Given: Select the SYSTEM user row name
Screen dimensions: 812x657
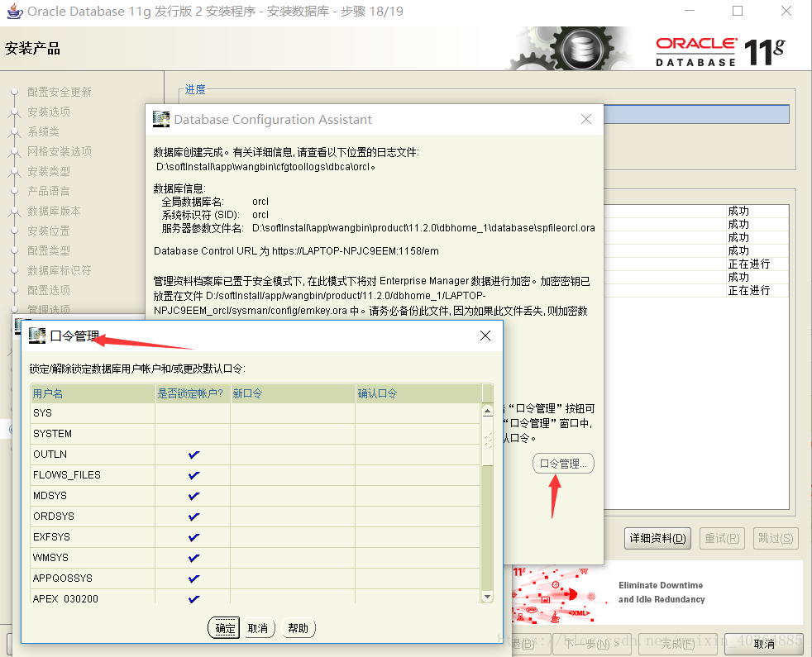Looking at the screenshot, I should (x=52, y=434).
